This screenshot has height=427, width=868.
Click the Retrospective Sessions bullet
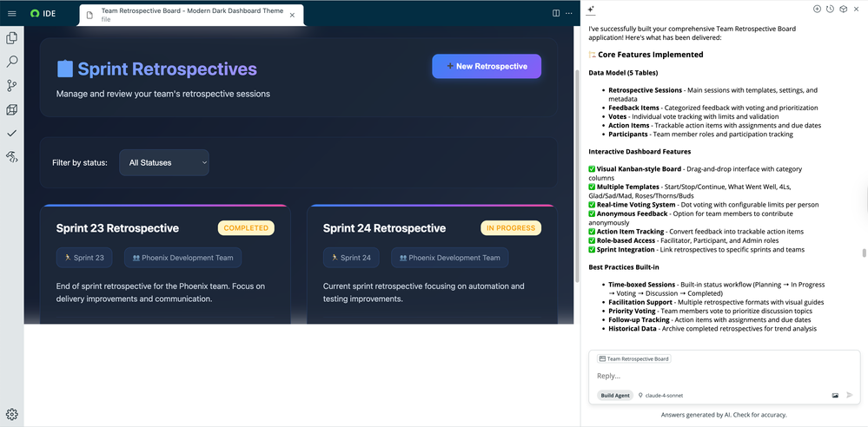click(x=713, y=95)
